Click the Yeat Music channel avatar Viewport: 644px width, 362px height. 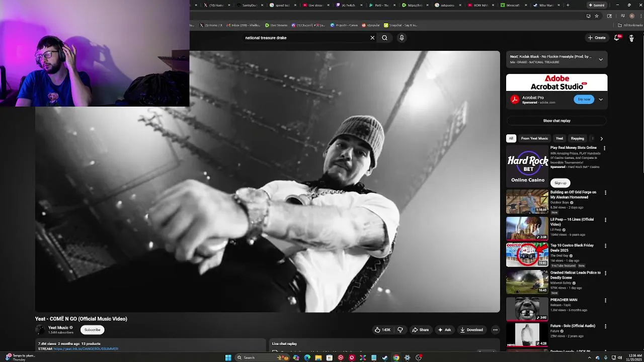(x=40, y=330)
